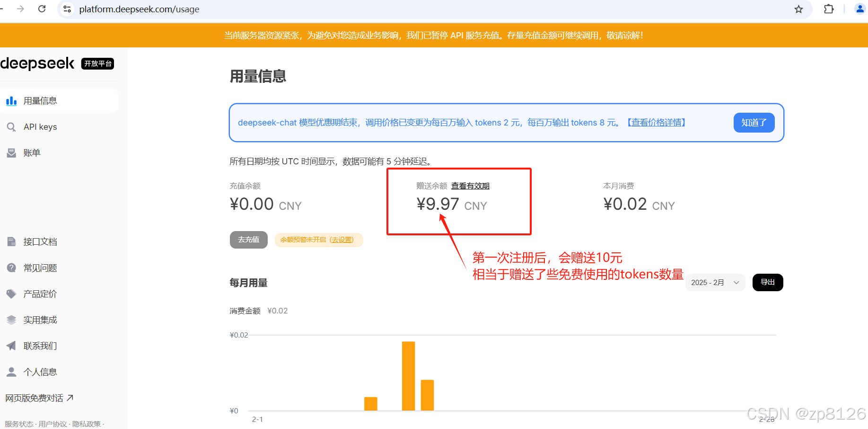The width and height of the screenshot is (868, 429).
Task: Click the 导出 export button
Action: [768, 282]
